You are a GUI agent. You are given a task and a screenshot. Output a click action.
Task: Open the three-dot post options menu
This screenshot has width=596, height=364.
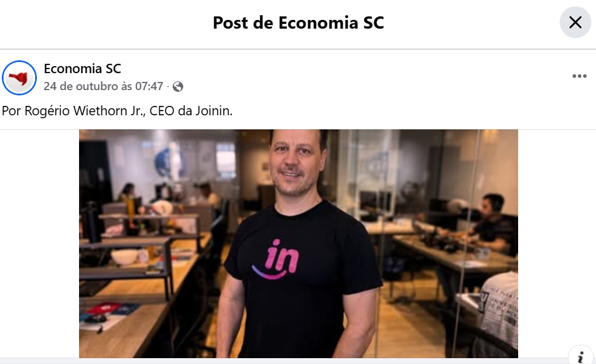pos(579,76)
